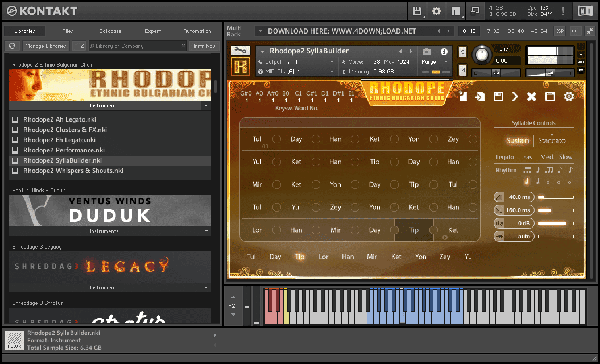The height and width of the screenshot is (364, 600).
Task: Switch to the Expert tab
Action: coord(152,31)
